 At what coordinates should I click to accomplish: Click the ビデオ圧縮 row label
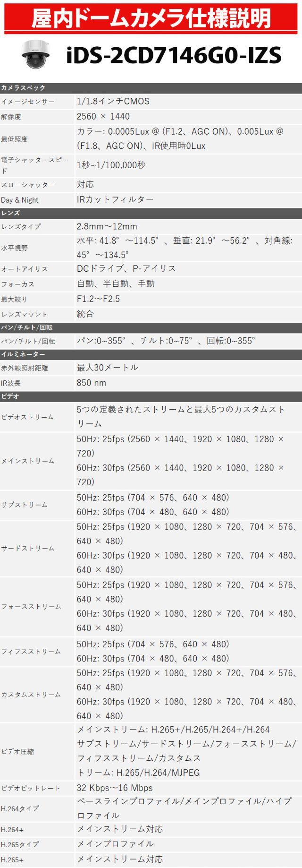pos(17,751)
